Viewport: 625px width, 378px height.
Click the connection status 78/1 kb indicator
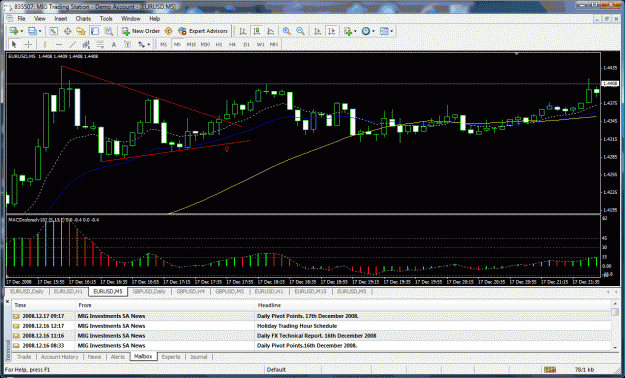(583, 370)
